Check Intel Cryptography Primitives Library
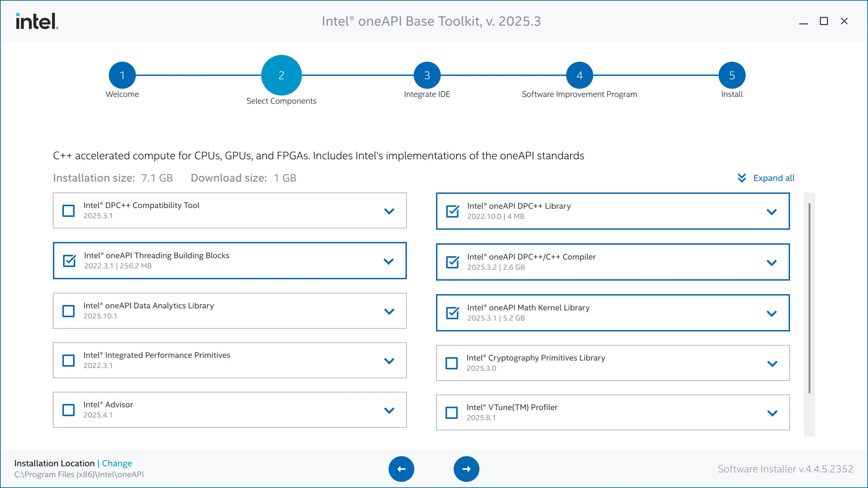 point(452,363)
